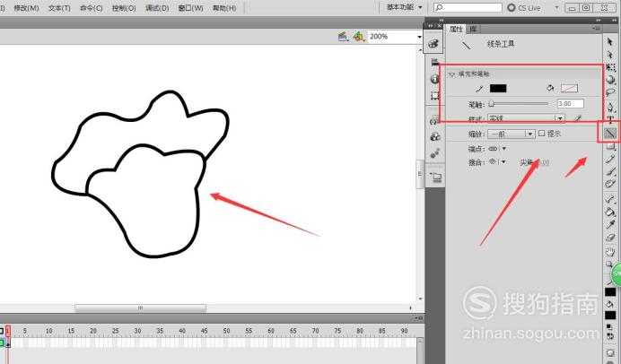
Task: Collapse the 填充和笔触 section
Action: coord(452,74)
